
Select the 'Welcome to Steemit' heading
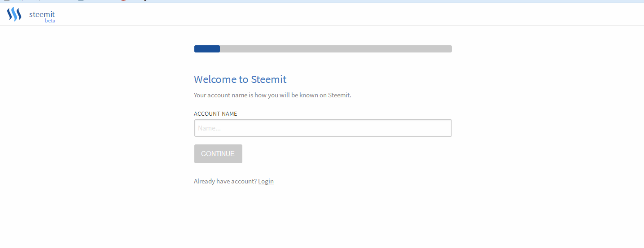(x=240, y=79)
